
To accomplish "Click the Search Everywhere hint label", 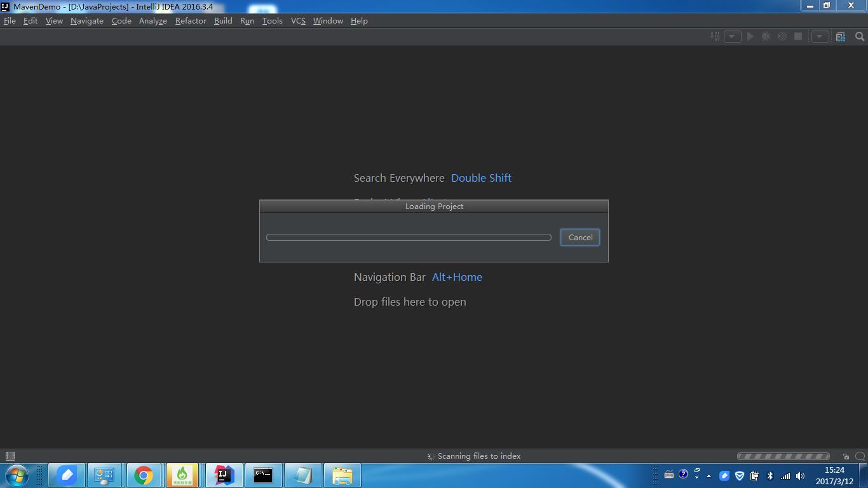I will [x=399, y=178].
